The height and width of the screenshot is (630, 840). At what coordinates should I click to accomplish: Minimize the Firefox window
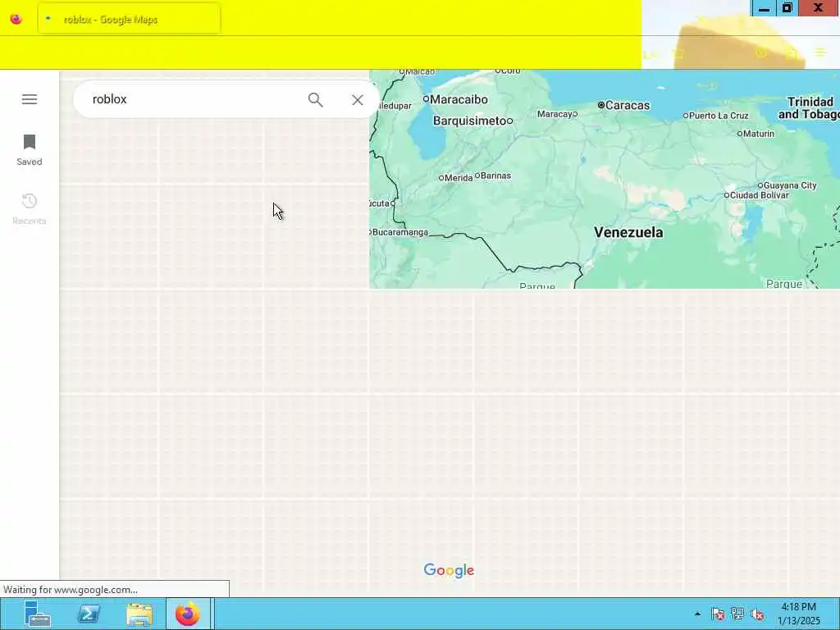(x=765, y=8)
